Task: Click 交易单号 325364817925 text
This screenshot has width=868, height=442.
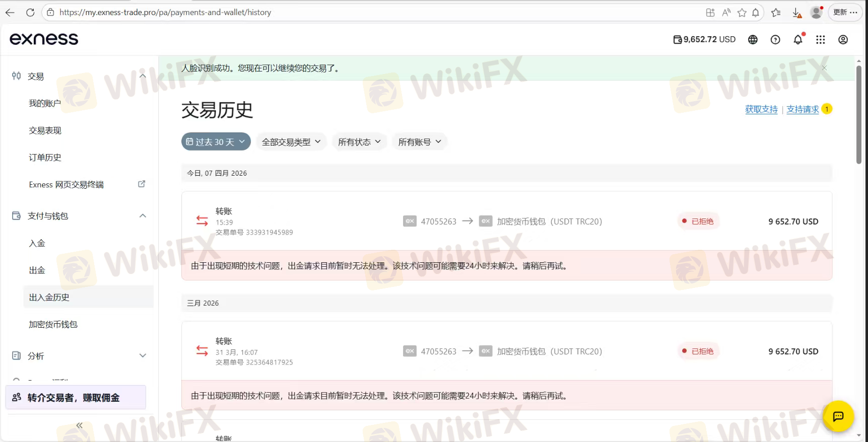Action: point(254,362)
